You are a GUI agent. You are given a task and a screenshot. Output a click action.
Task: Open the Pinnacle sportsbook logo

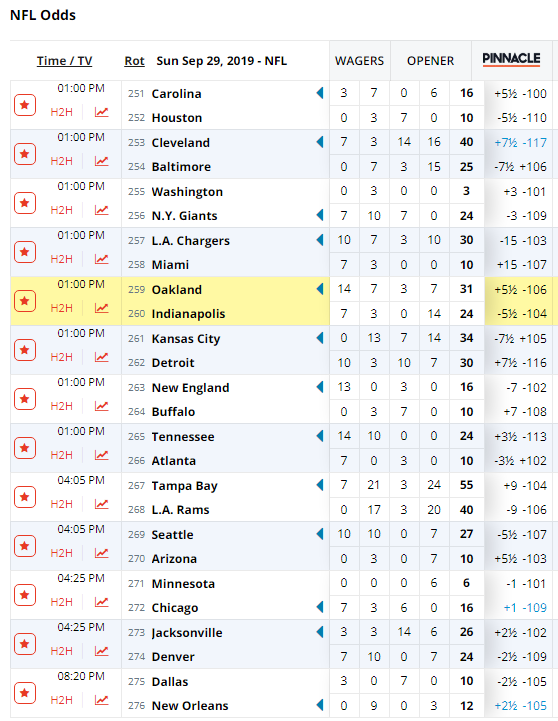coord(511,59)
